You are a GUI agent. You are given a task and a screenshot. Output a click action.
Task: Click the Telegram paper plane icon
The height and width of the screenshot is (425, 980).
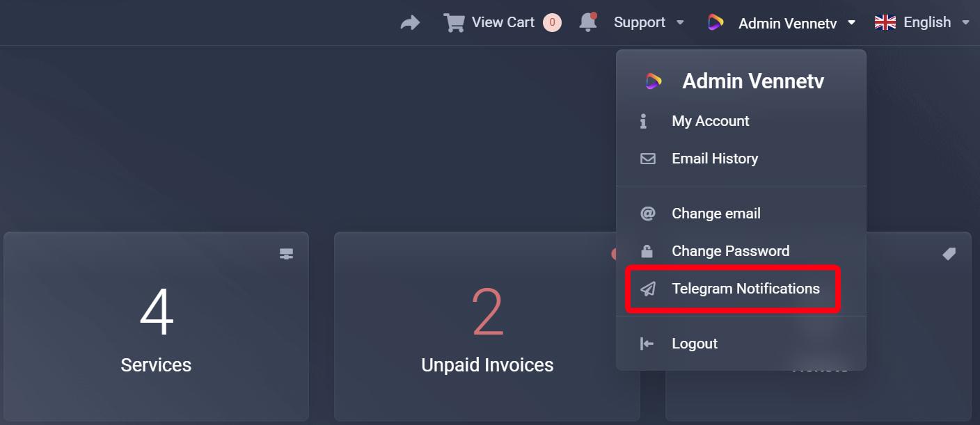pos(648,289)
